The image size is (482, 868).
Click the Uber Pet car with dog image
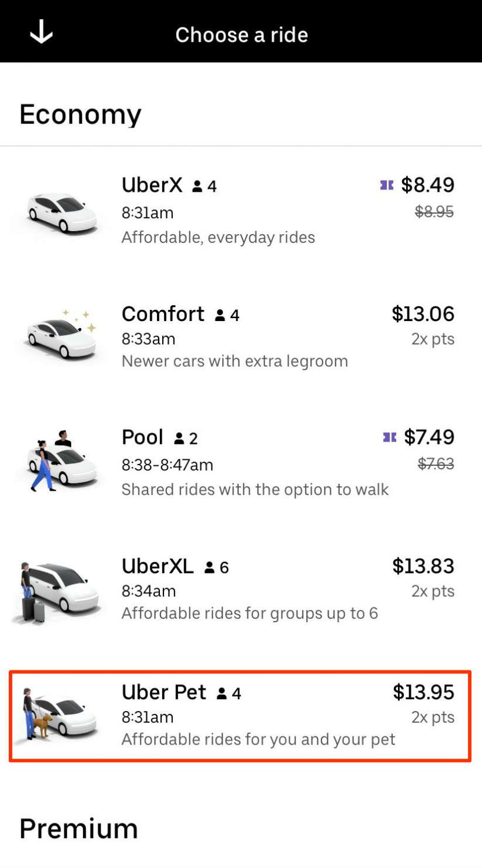(58, 715)
